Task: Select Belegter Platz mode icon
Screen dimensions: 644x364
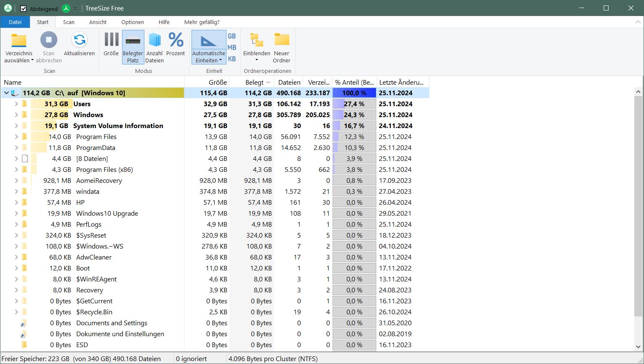Action: [133, 40]
